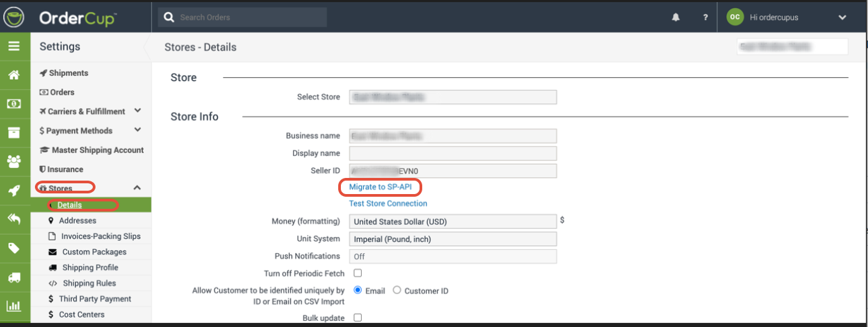Click Migrate to SP-API link
Viewport: 868px width, 327px height.
(x=380, y=187)
